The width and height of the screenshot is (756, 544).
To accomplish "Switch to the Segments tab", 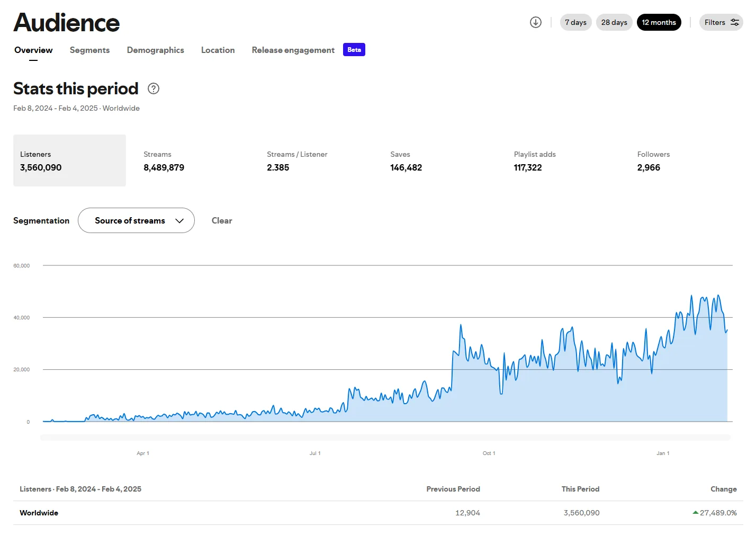I will (89, 50).
